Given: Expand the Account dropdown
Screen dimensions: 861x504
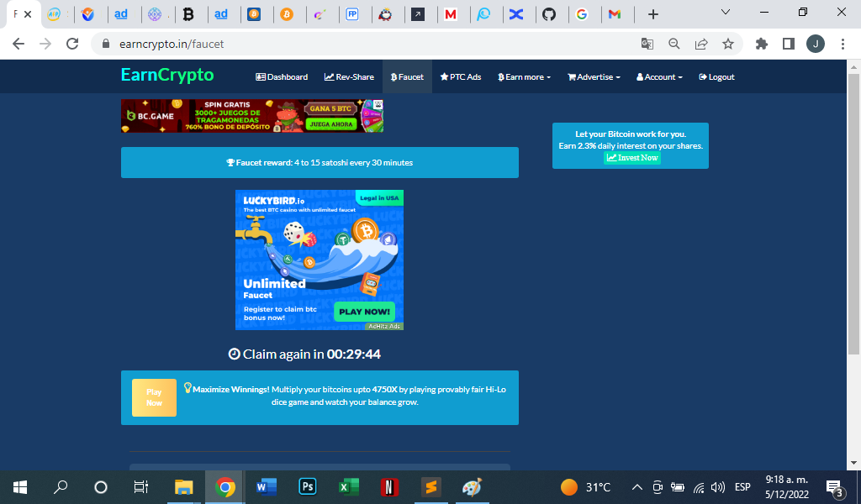Looking at the screenshot, I should click(x=659, y=76).
